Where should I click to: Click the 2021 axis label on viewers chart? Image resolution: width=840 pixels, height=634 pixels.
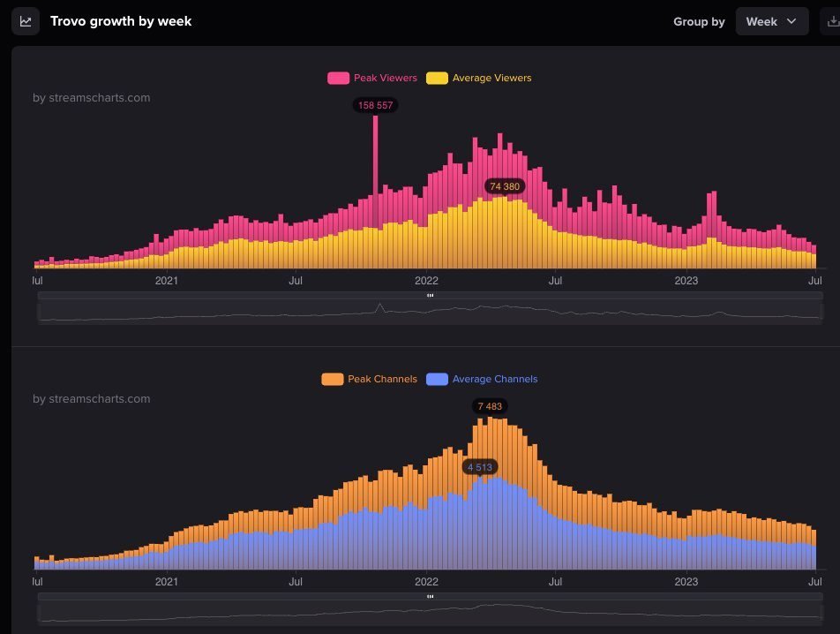click(167, 281)
